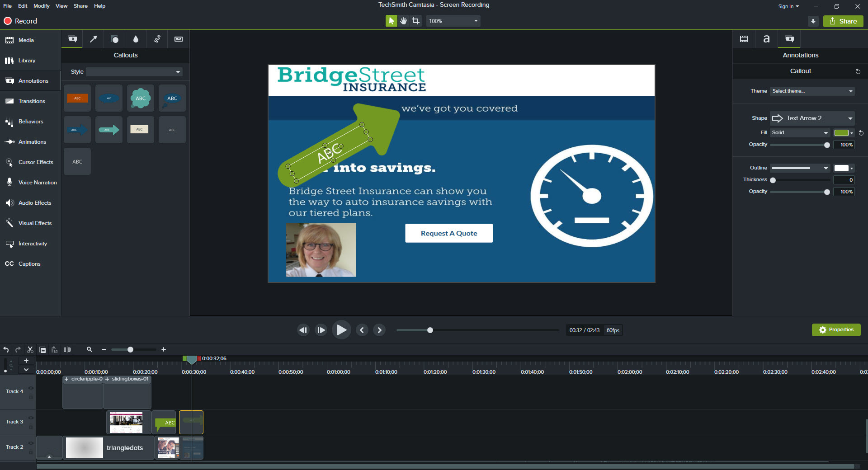Lock Track 3
The height and width of the screenshot is (470, 868).
tap(31, 427)
